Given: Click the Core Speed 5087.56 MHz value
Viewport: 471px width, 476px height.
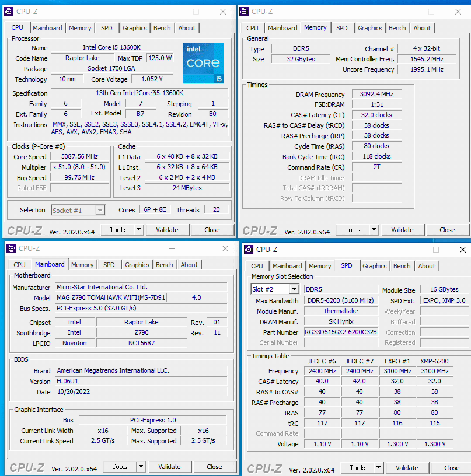Looking at the screenshot, I should coord(79,156).
